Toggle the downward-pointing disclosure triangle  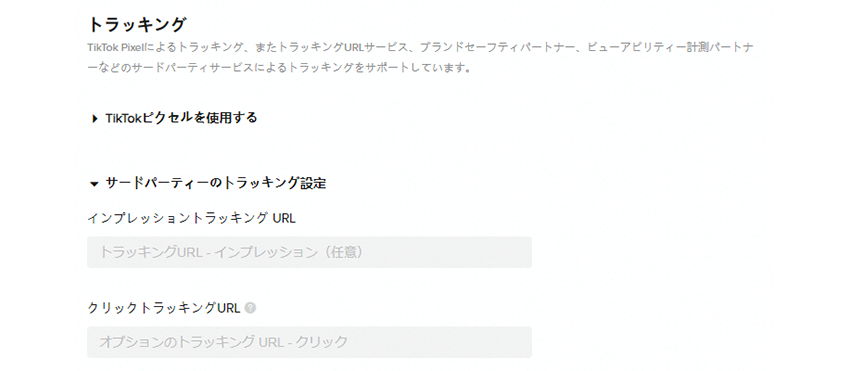click(x=94, y=184)
